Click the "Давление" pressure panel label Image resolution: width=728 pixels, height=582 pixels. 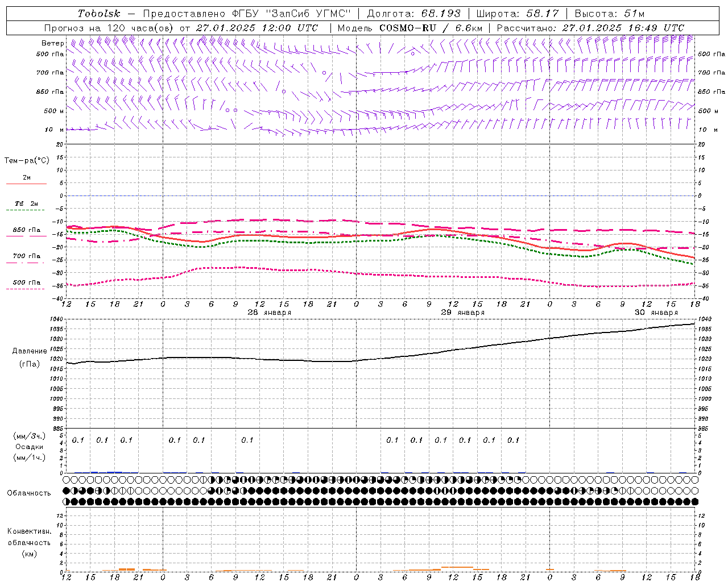click(30, 351)
